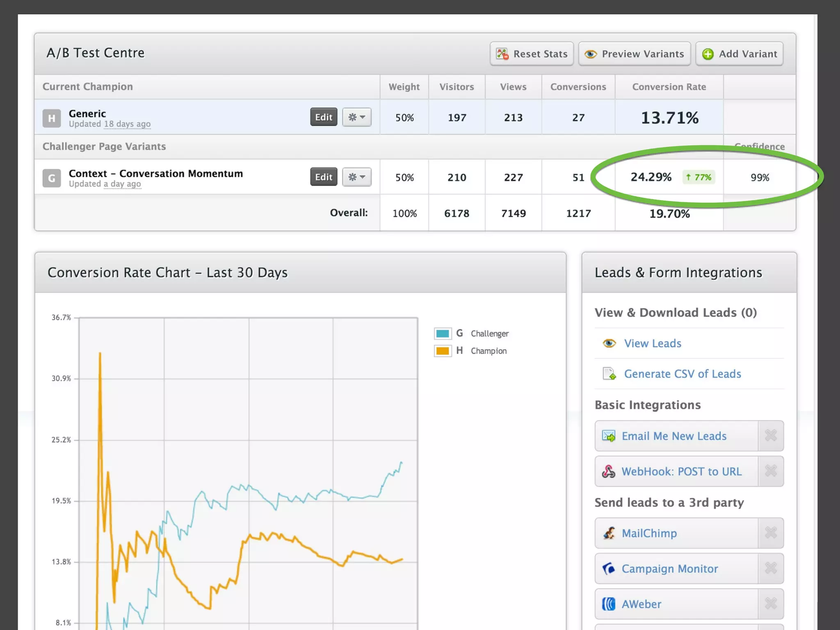Open gear dropdown for Context variant

[356, 177]
